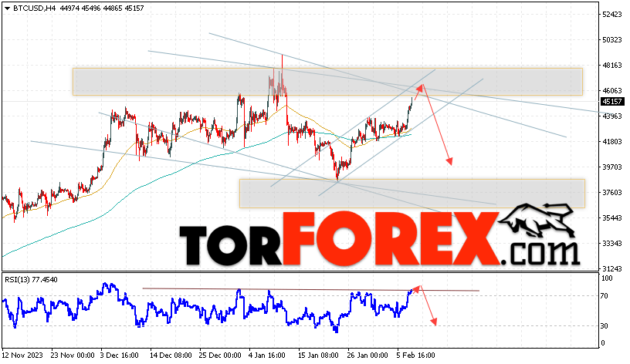Click RSI scale level 70
The image size is (630, 364).
pyautogui.click(x=604, y=296)
